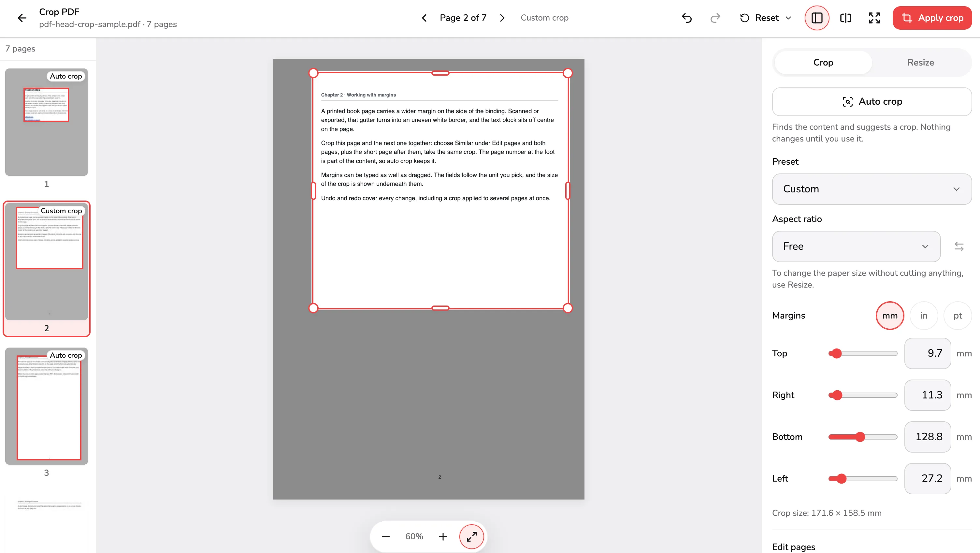The width and height of the screenshot is (980, 553).
Task: Select pt margin unit
Action: coord(958,315)
